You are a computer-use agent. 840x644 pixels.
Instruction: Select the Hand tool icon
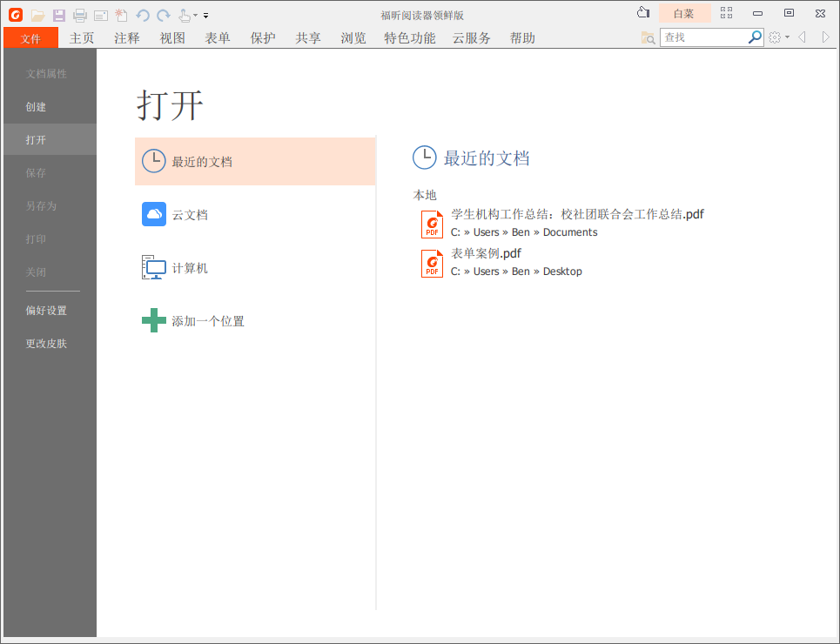(183, 15)
